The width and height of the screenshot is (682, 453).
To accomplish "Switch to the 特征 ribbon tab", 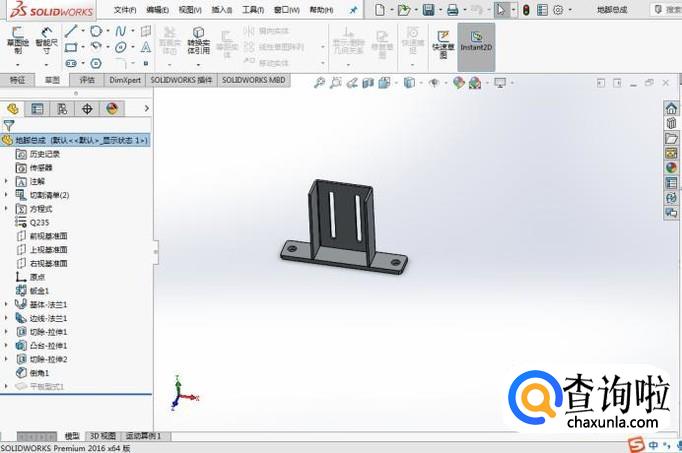I will 17,78.
